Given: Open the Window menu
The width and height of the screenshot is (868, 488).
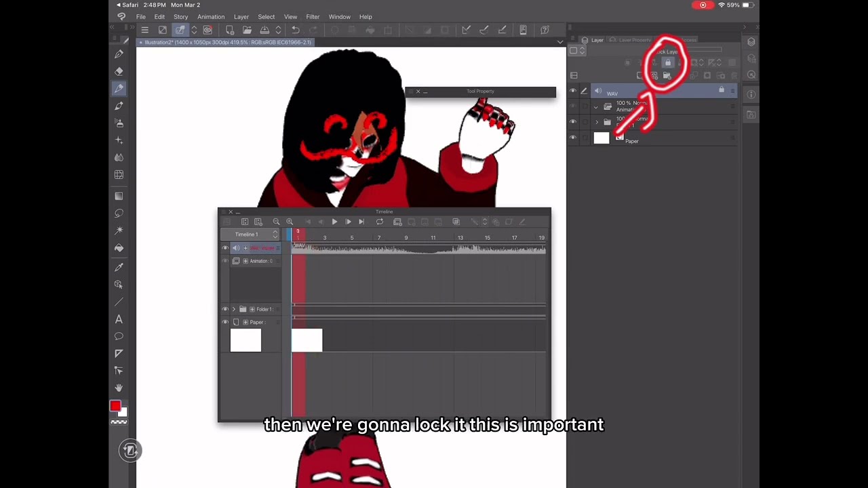Looking at the screenshot, I should pos(340,17).
